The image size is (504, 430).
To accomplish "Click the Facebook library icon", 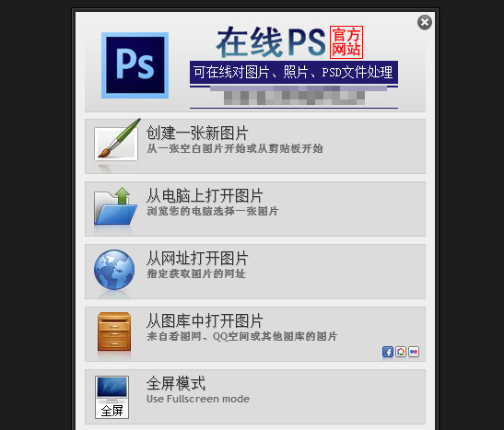I will coord(388,352).
